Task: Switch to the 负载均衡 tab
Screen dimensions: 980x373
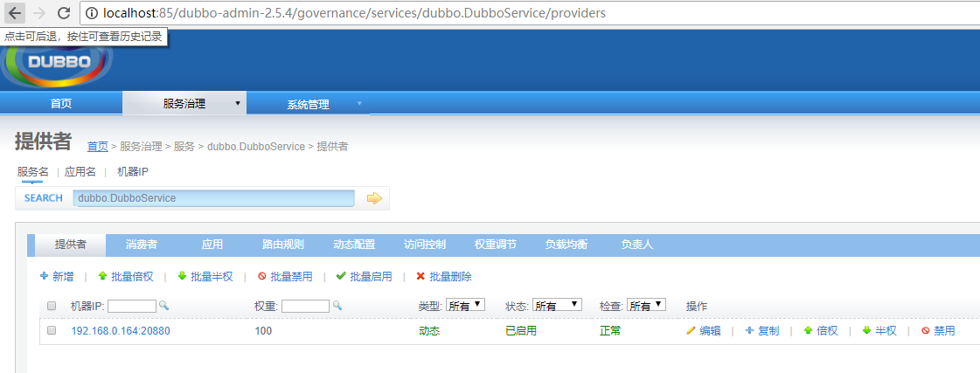Action: click(566, 245)
